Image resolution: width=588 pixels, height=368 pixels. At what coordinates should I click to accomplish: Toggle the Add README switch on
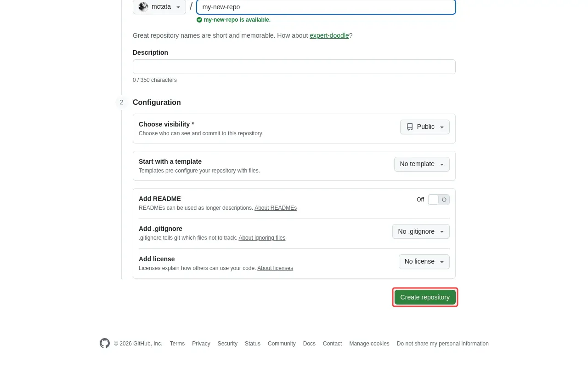[439, 199]
